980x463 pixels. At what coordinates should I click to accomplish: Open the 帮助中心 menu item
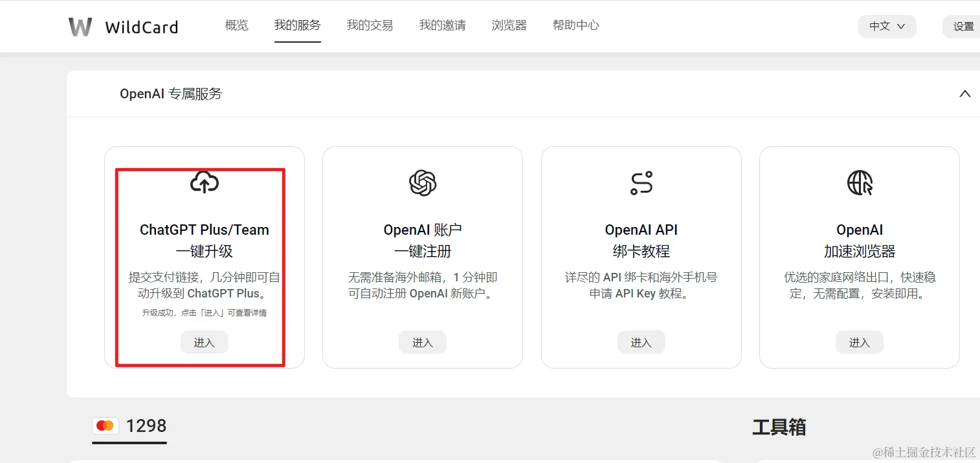tap(575, 25)
